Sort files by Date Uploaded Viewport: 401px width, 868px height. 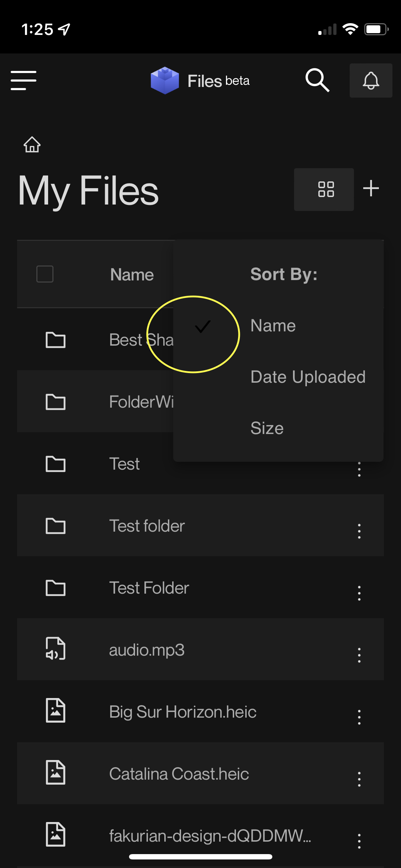pyautogui.click(x=308, y=377)
